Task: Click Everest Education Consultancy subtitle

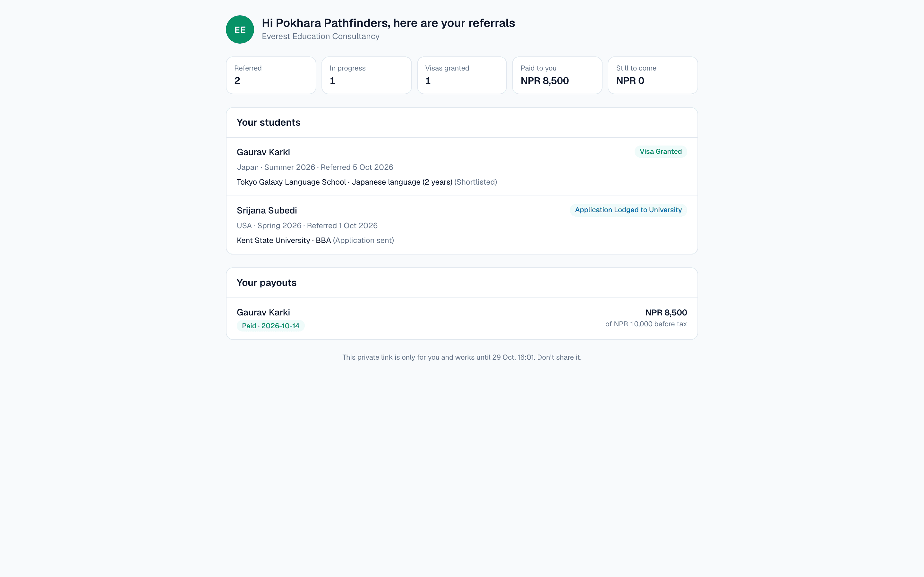Action: tap(321, 36)
